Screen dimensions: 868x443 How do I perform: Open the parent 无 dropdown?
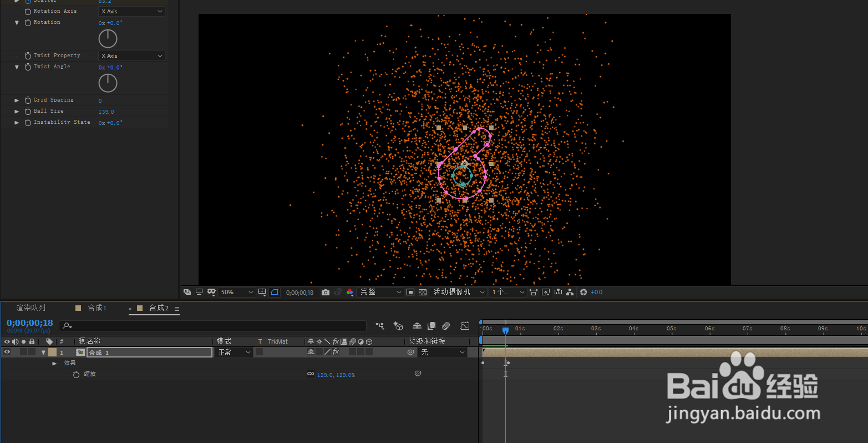click(443, 353)
